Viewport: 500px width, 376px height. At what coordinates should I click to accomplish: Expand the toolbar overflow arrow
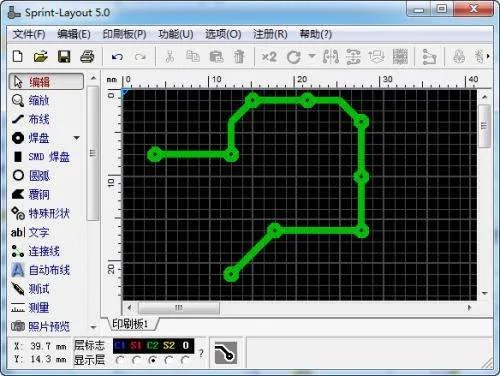pyautogui.click(x=488, y=56)
